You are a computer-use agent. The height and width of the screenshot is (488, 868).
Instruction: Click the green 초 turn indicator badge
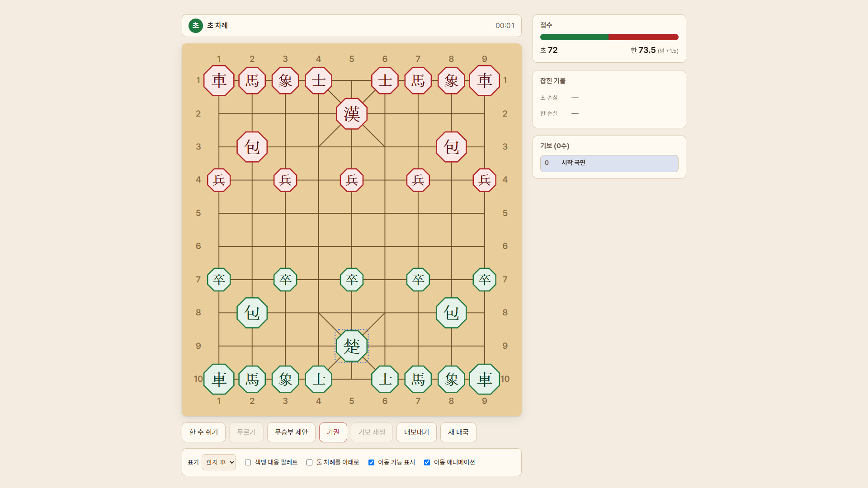(196, 26)
